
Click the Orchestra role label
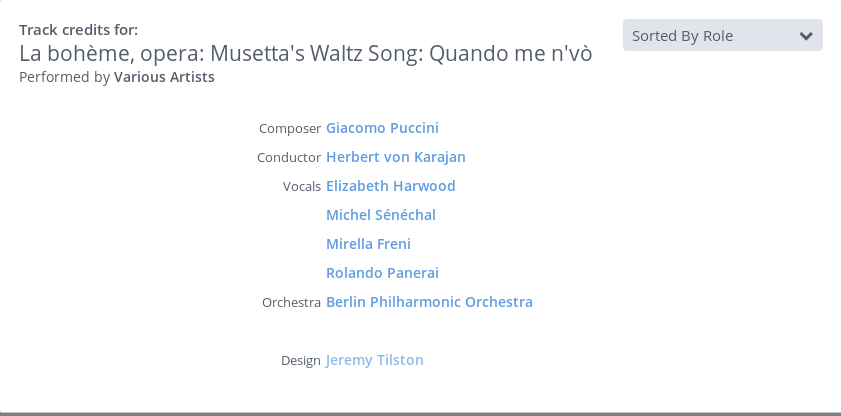click(291, 302)
